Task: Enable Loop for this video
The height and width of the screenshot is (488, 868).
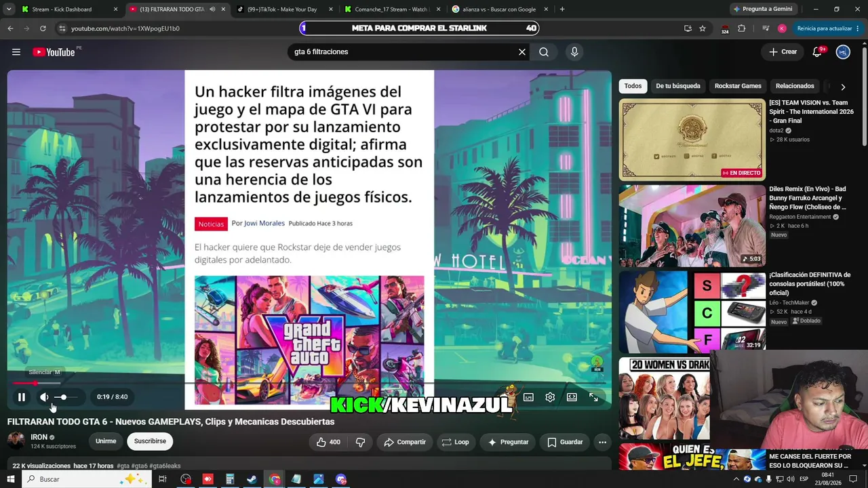Action: tap(455, 442)
